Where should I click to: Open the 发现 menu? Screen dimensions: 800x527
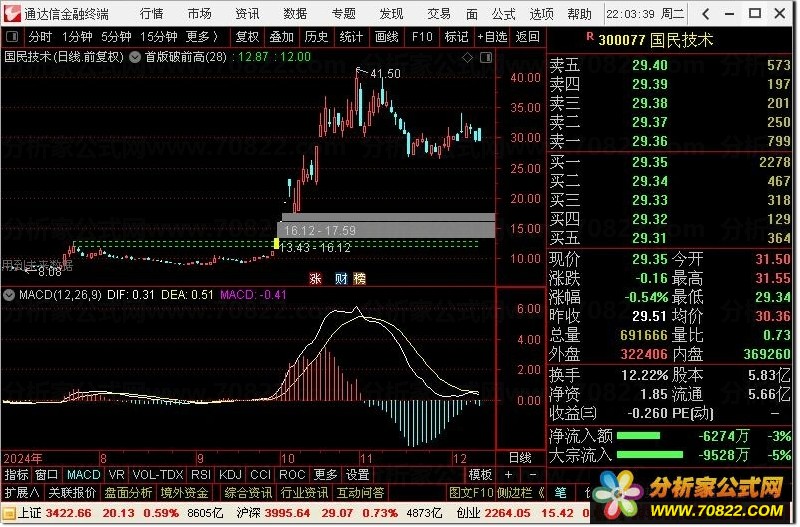[x=391, y=14]
